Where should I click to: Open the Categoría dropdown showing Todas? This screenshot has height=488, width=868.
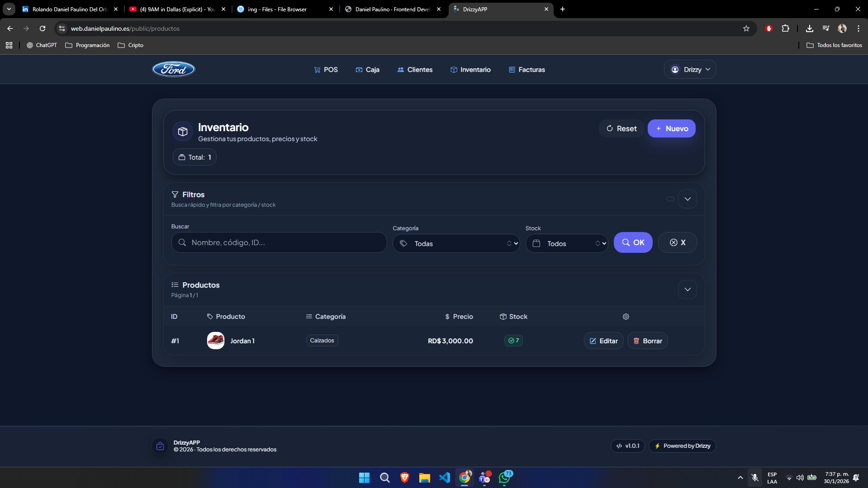(456, 243)
